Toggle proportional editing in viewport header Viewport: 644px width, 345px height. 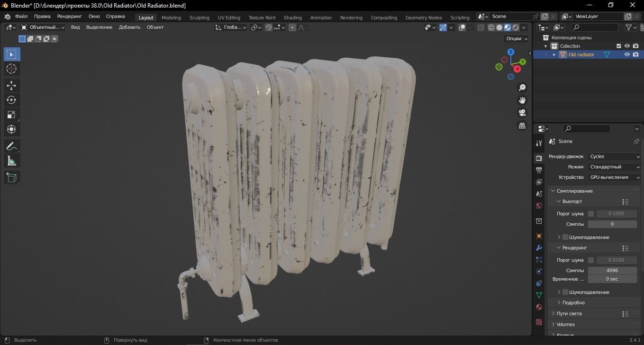pos(292,27)
